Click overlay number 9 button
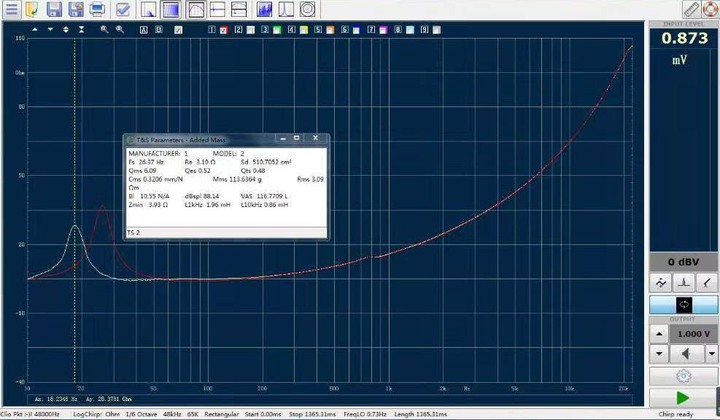Viewport: 720px width, 420px height. point(424,30)
